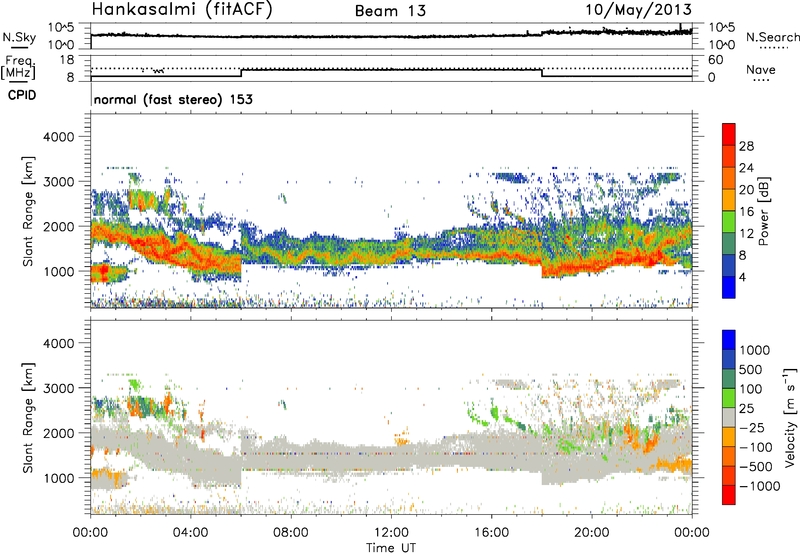Click the red power patch near 00:30 at 1000 km
800x554 pixels.
pyautogui.click(x=103, y=271)
